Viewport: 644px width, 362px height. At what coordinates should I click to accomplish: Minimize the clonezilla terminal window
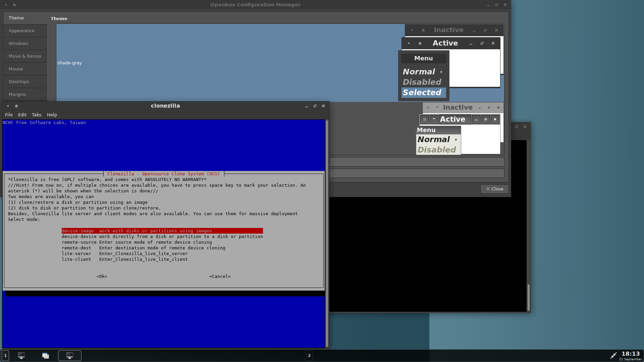tap(307, 106)
